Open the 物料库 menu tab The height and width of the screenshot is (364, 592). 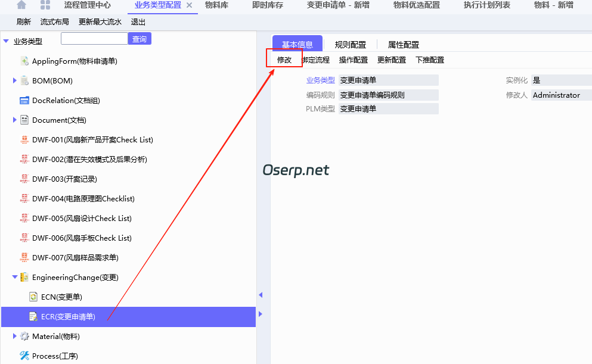pos(216,5)
